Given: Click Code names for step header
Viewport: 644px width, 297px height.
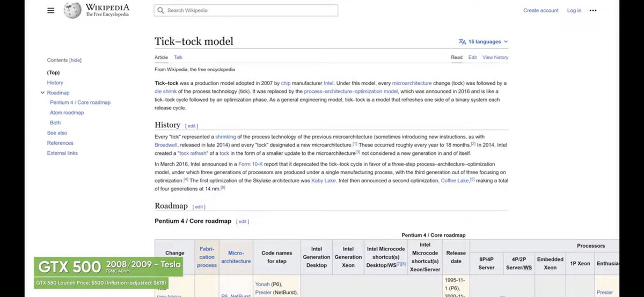Looking at the screenshot, I should (x=276, y=257).
